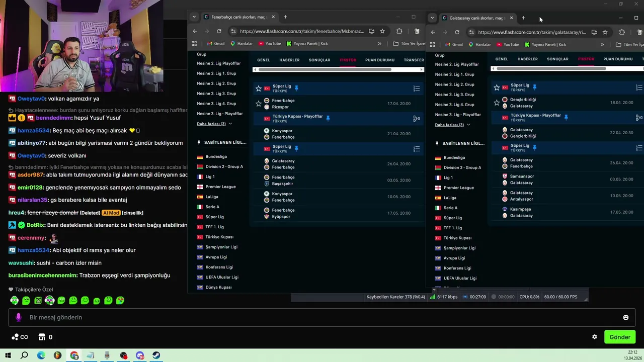Open extensions in the Fenerbahçe window

point(399,31)
